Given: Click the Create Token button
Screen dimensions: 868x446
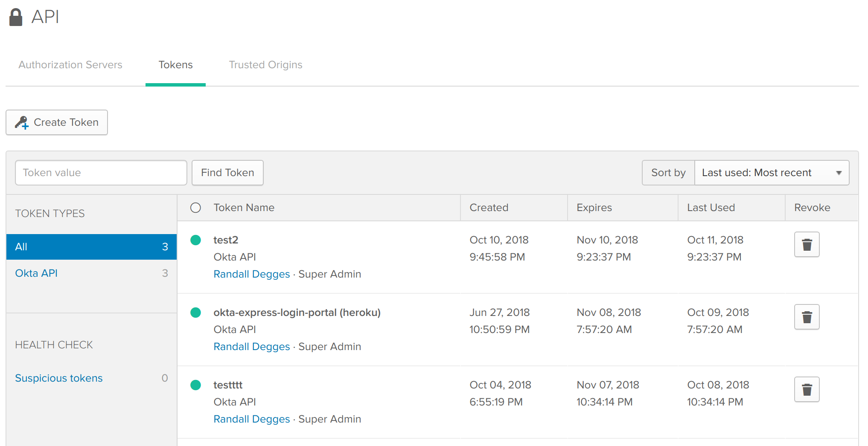Looking at the screenshot, I should [57, 122].
